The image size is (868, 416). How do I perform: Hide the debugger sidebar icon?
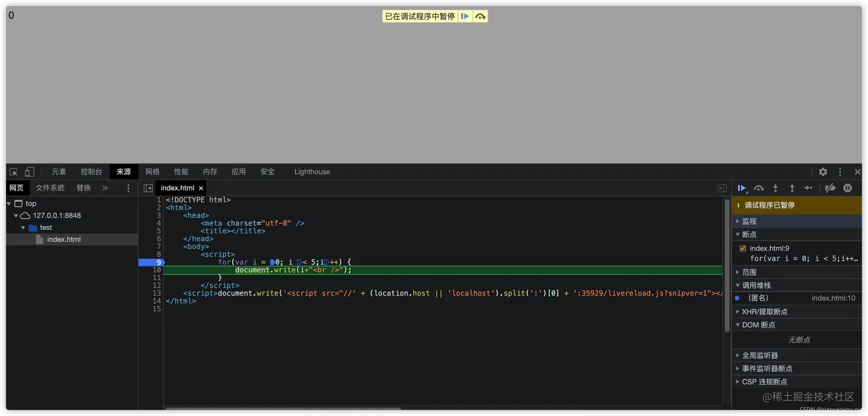(x=722, y=188)
